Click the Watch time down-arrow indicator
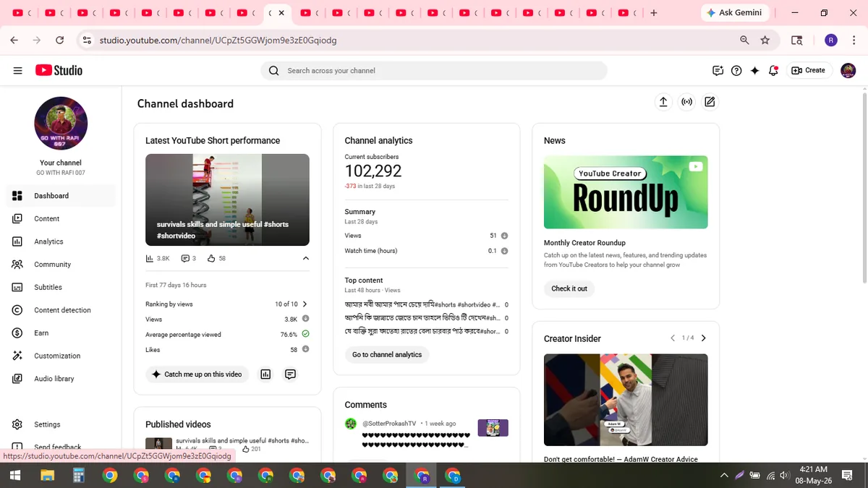 [x=504, y=251]
